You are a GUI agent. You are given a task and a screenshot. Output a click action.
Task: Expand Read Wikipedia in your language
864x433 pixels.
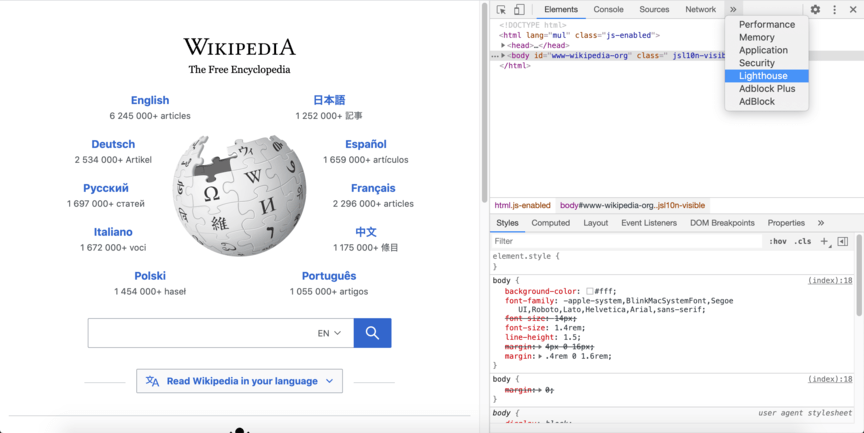coord(240,381)
